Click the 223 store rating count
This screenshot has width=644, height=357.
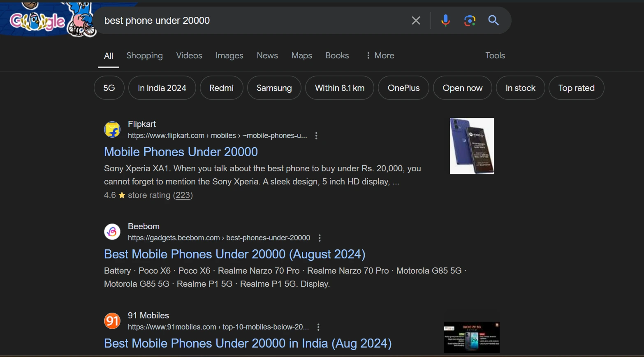pyautogui.click(x=183, y=195)
